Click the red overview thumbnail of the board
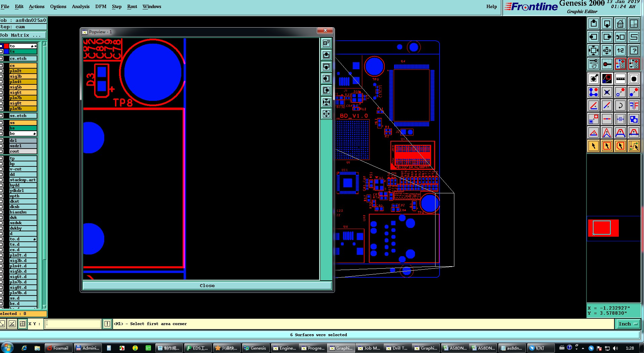Screen dimensions: 644x353 coord(603,228)
